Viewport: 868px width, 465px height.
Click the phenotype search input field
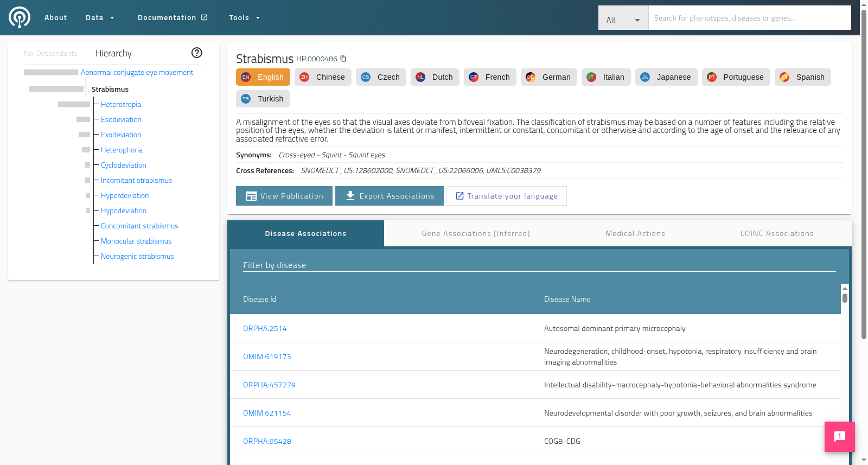point(750,18)
